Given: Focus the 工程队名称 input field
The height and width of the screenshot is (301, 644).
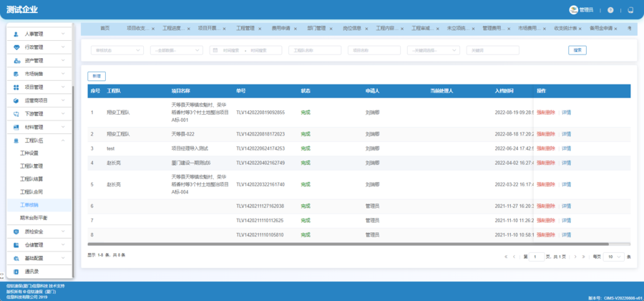Looking at the screenshot, I should click(315, 50).
